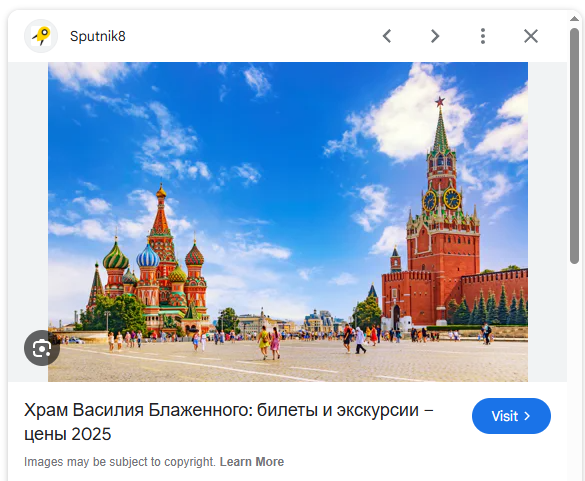Click the 'цены 2025' line of the title
The height and width of the screenshot is (481, 585).
(x=68, y=434)
